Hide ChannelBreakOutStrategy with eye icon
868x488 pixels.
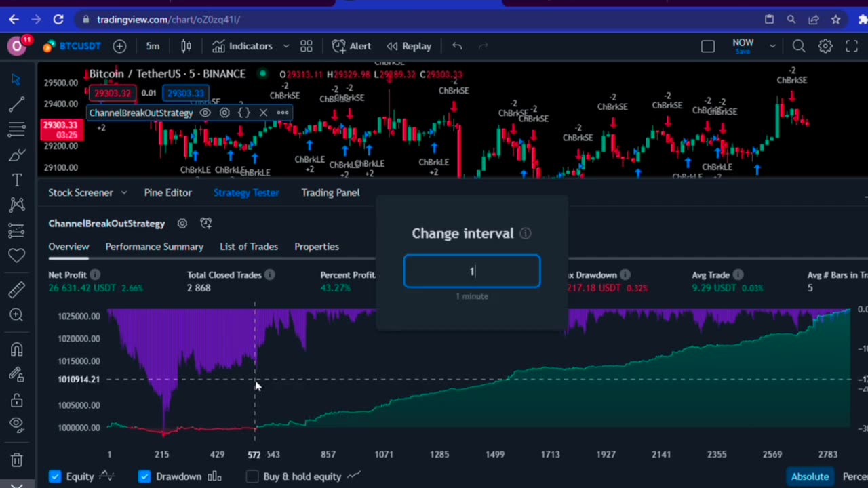(205, 113)
